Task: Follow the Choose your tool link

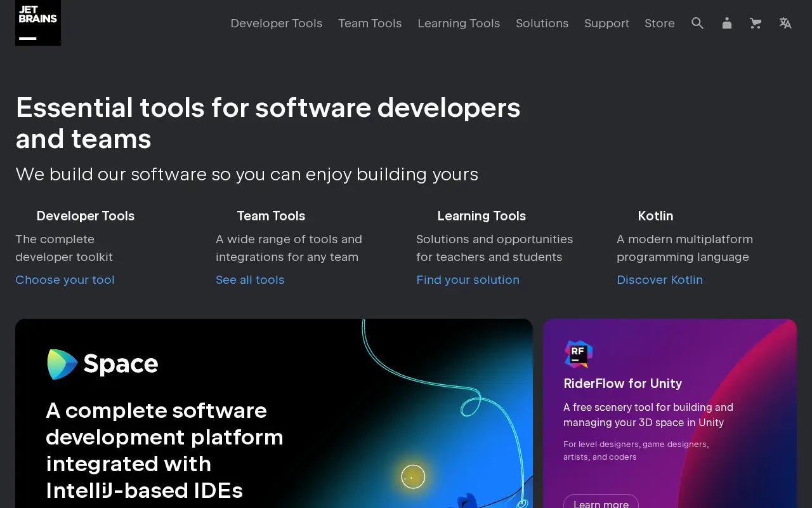Action: point(65,280)
